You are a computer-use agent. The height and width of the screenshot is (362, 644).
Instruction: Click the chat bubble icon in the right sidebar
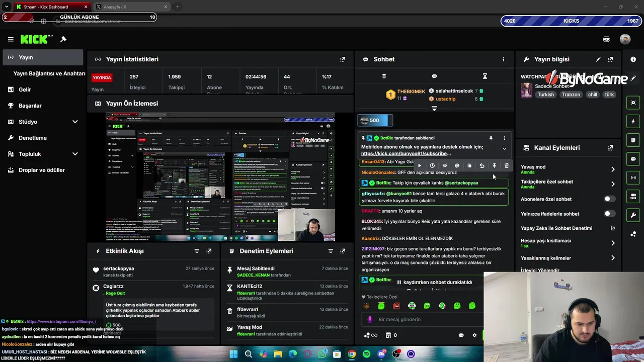pyautogui.click(x=633, y=159)
